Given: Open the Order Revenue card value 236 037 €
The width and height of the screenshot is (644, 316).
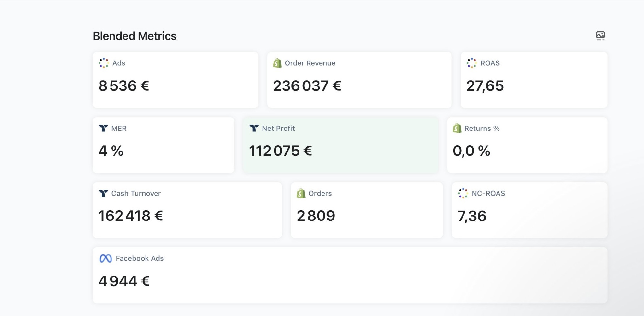Looking at the screenshot, I should coord(307,86).
